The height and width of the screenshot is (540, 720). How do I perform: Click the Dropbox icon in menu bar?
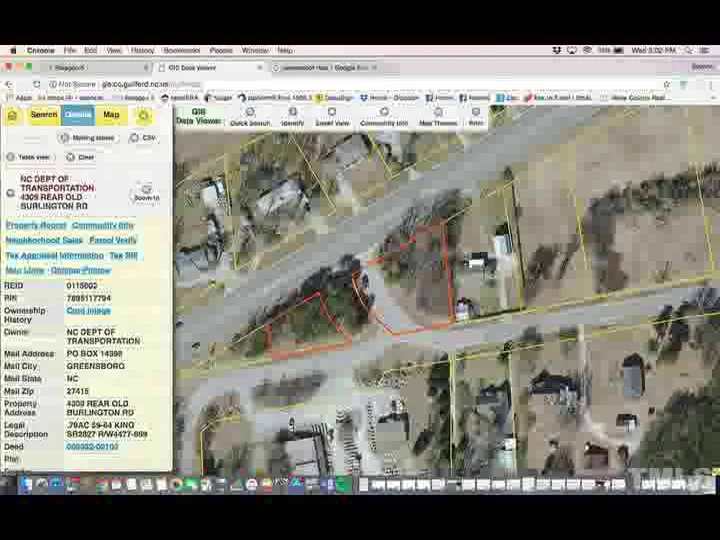tap(557, 51)
